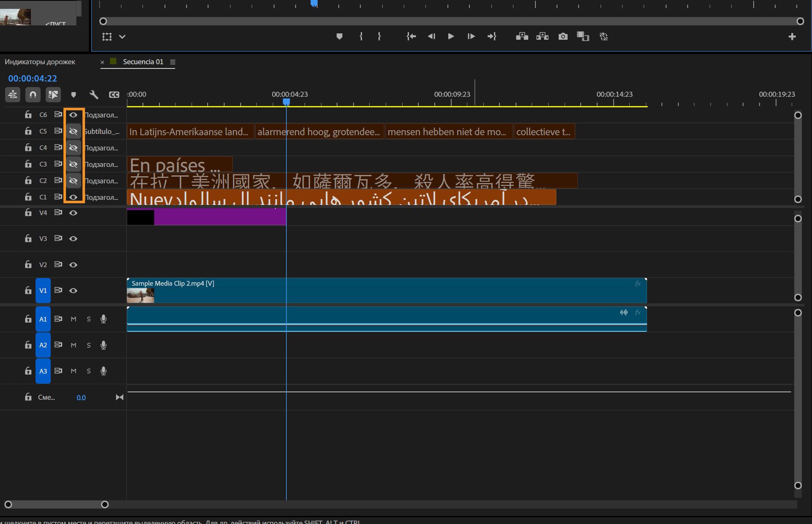The width and height of the screenshot is (812, 524).
Task: Click the Lift button in monitor
Action: [522, 37]
